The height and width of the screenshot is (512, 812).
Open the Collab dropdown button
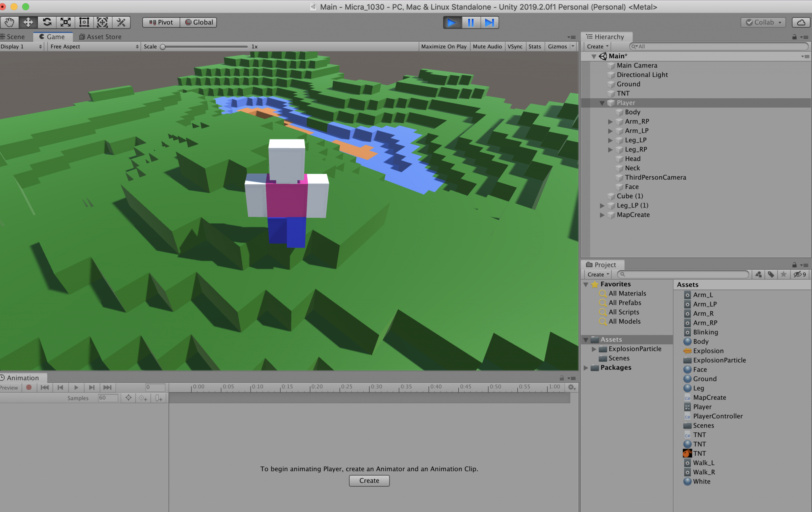pyautogui.click(x=763, y=22)
